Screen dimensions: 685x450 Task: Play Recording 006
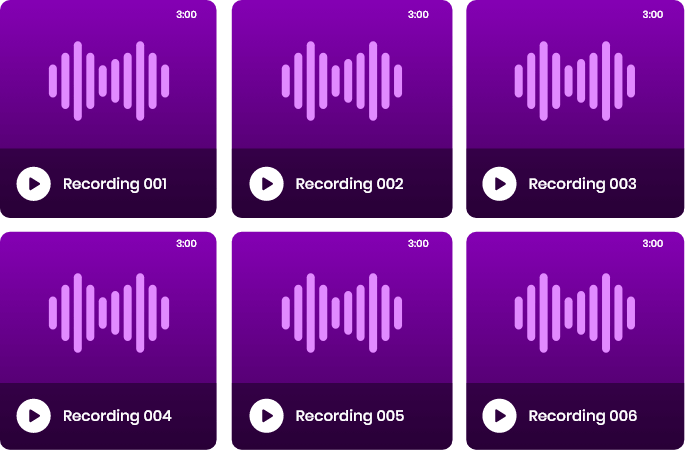499,416
